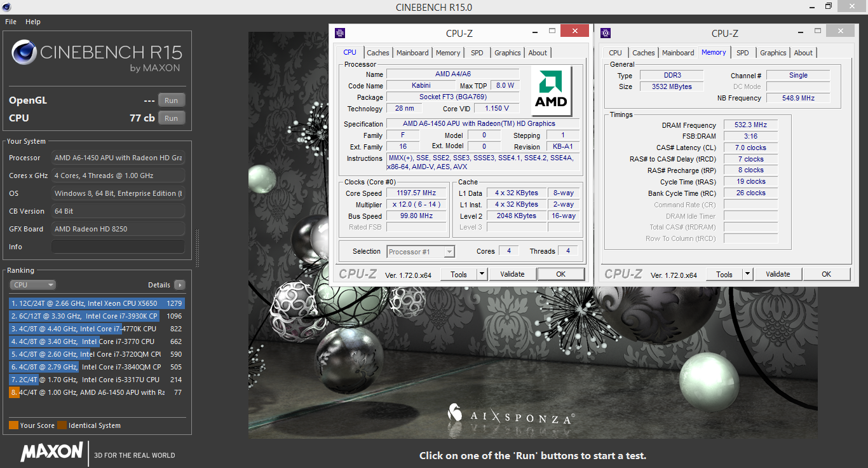Click the AIXSPONZA logo in render view

[x=511, y=414]
